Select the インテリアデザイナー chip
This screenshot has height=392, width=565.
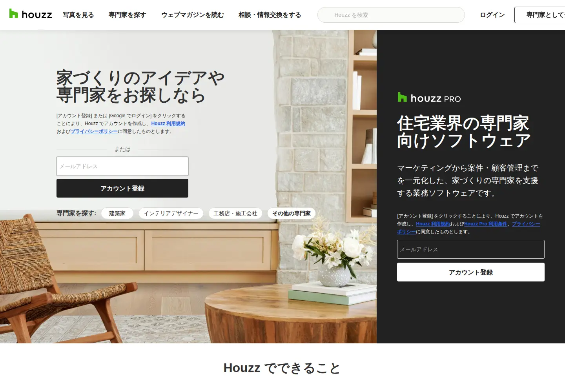pos(171,213)
